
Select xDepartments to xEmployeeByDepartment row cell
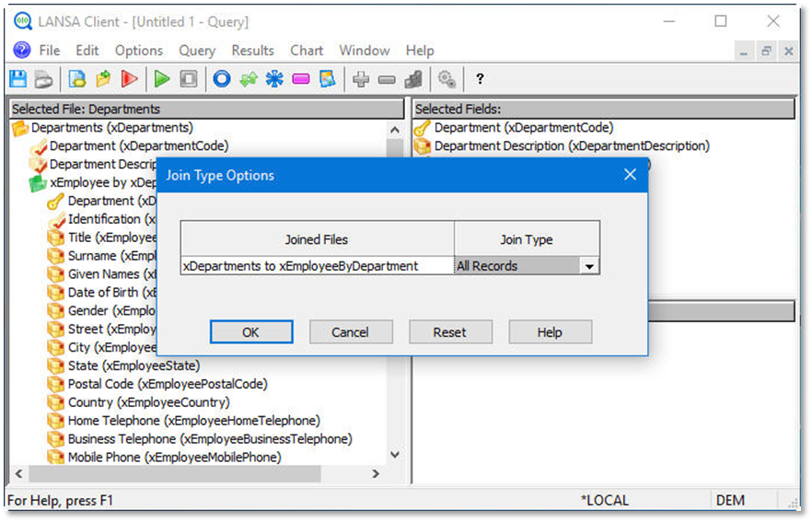coord(317,266)
